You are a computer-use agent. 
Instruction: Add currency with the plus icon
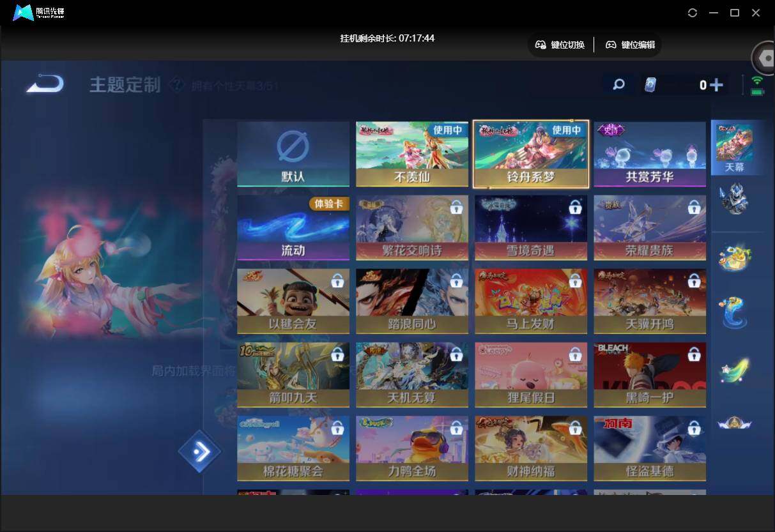coord(716,84)
